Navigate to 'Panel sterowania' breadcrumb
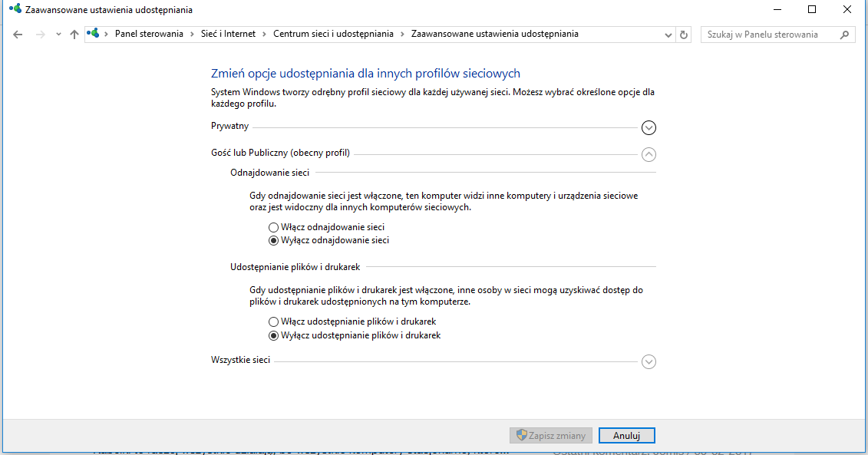The image size is (868, 455). point(149,34)
